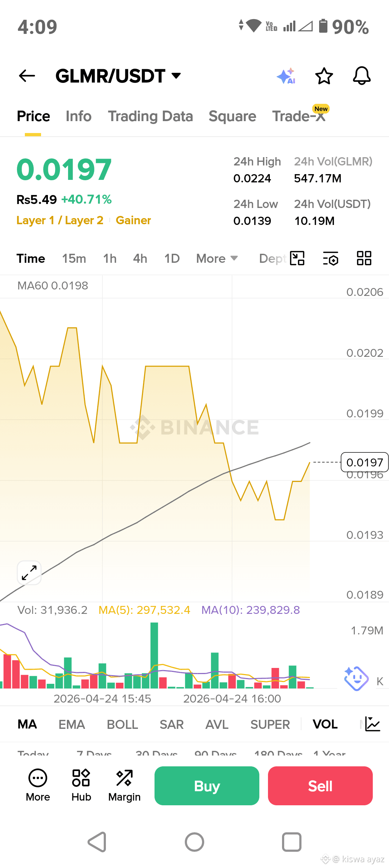Click the green Buy button
The image size is (389, 868).
[x=207, y=786]
